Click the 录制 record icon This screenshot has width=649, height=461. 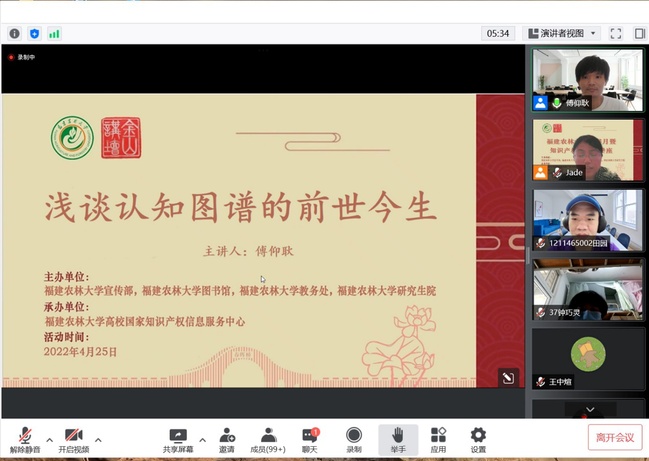click(353, 439)
